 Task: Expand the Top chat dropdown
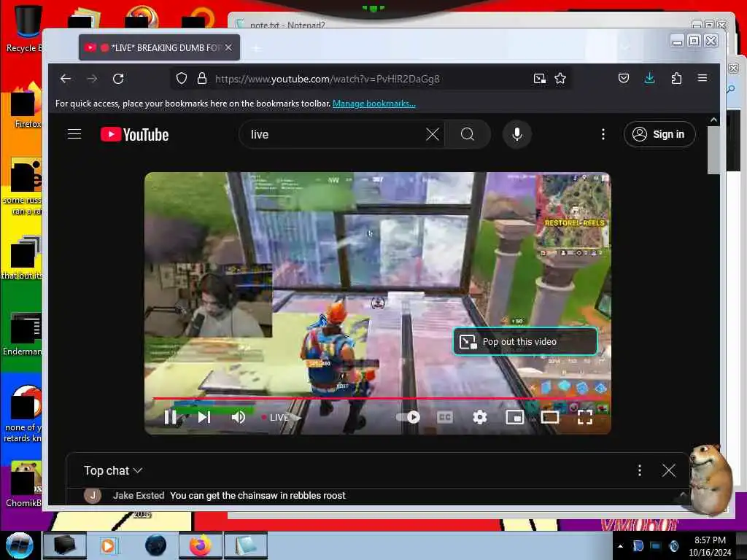point(113,470)
